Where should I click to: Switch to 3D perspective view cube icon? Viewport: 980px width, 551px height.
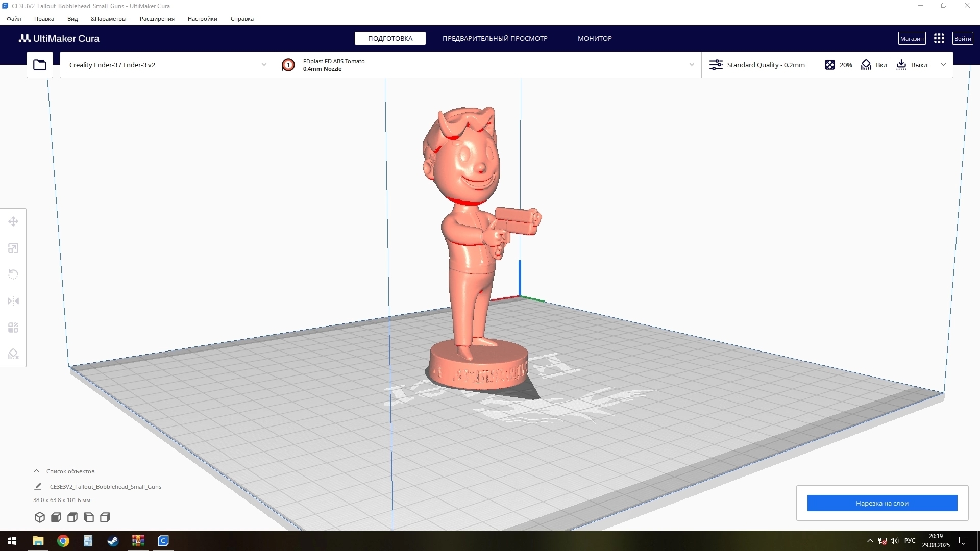40,517
